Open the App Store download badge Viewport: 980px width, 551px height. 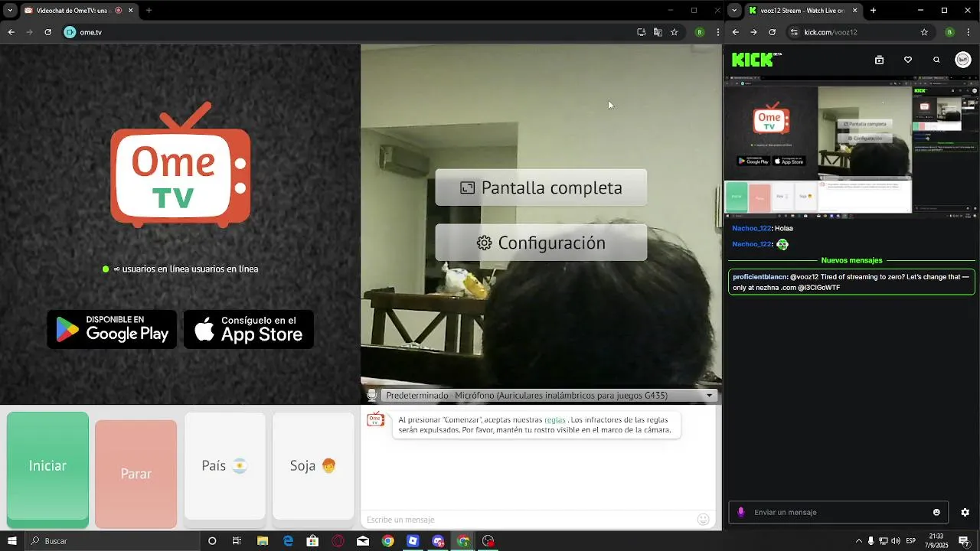(249, 329)
